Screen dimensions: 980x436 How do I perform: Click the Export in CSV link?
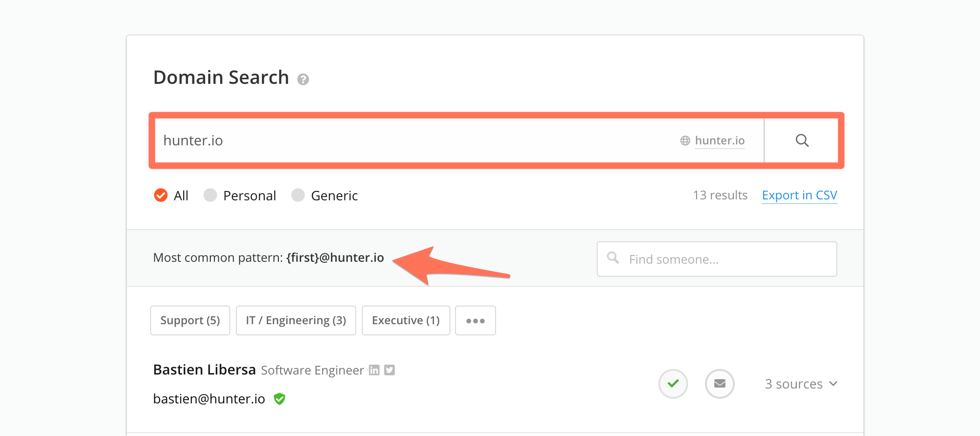coord(799,195)
